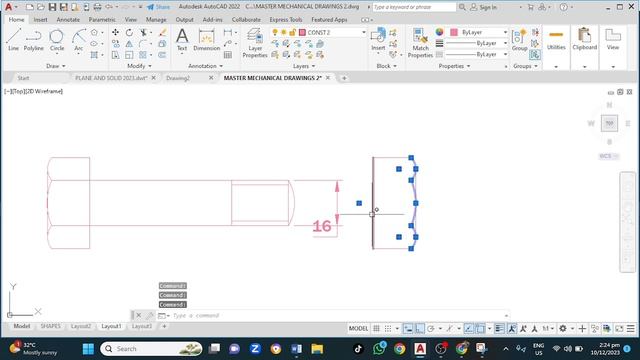The width and height of the screenshot is (640, 360).
Task: Switch to the SHAPES layout tab
Action: pyautogui.click(x=51, y=326)
